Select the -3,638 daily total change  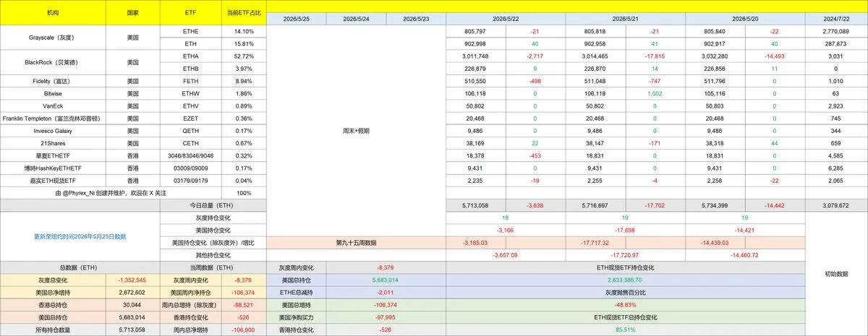[535, 206]
